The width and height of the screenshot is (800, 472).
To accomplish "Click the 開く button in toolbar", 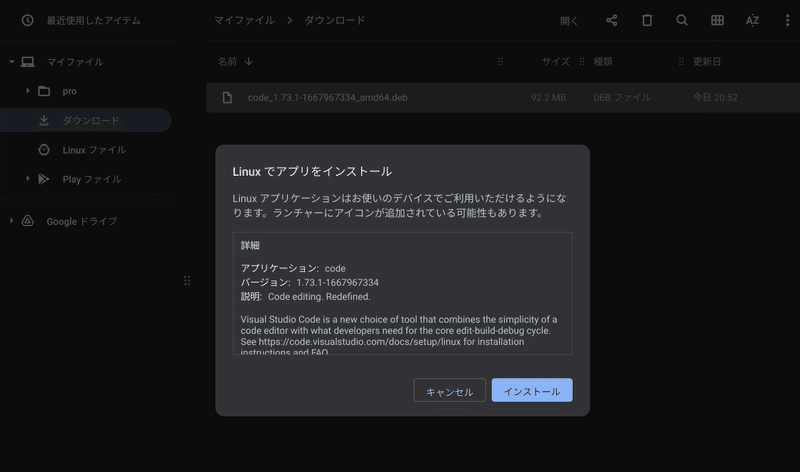I will click(x=569, y=21).
